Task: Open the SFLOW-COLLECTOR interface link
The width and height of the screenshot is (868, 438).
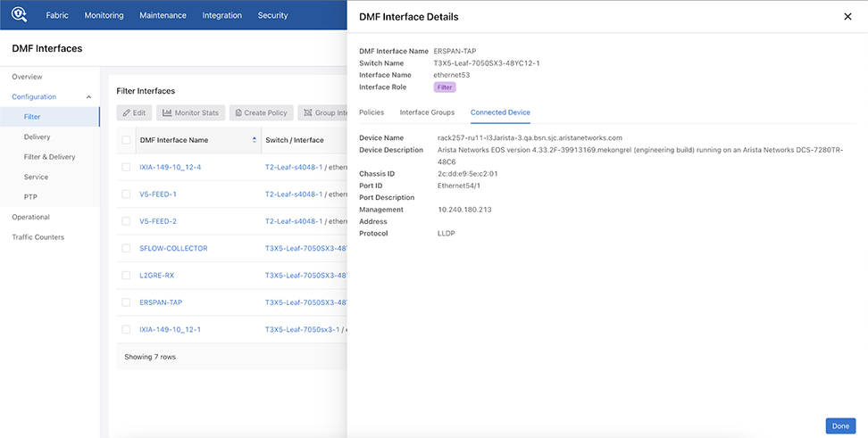Action: click(173, 248)
